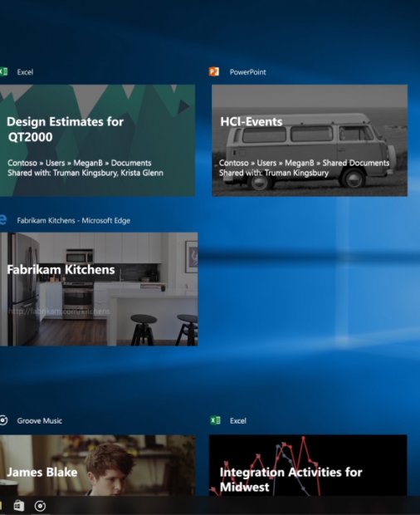
Task: Open the Fabrikam Kitchens Edge card
Action: (x=99, y=289)
